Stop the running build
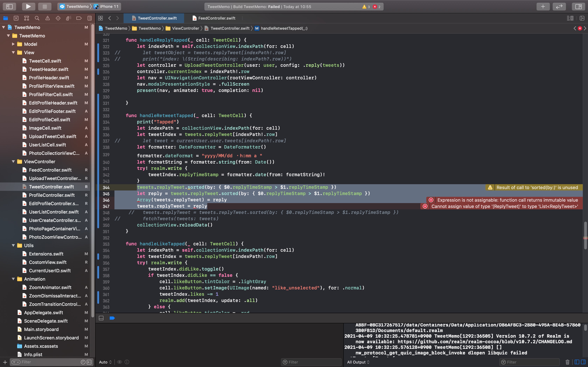Viewport: 588px width, 367px height. pos(45,7)
